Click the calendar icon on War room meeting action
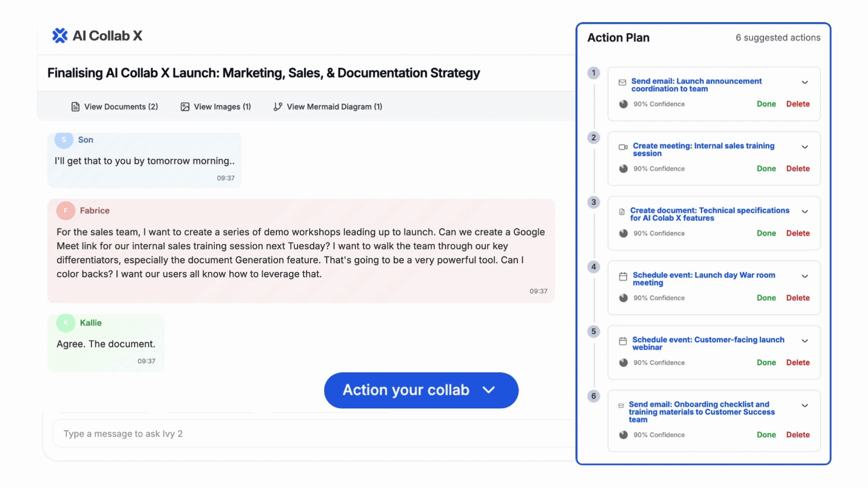This screenshot has width=868, height=488. pos(623,276)
